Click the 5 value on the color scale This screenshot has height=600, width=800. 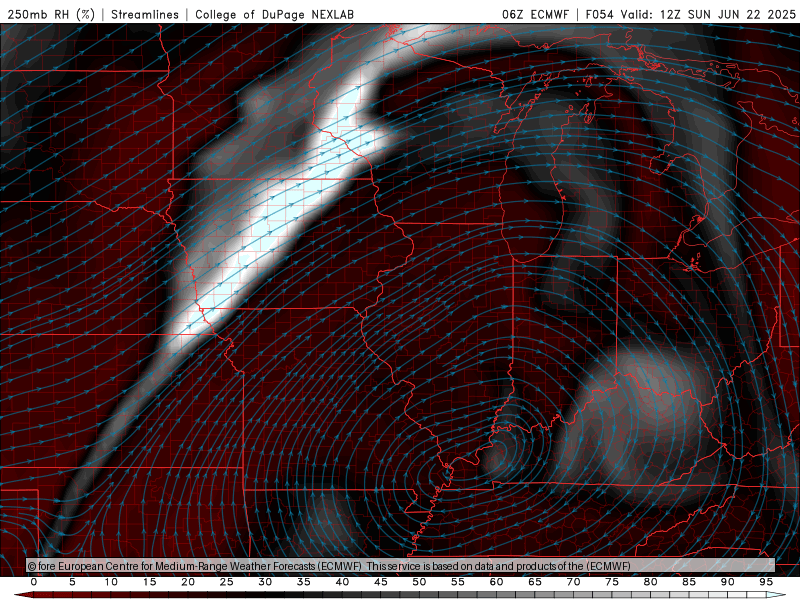click(x=72, y=582)
